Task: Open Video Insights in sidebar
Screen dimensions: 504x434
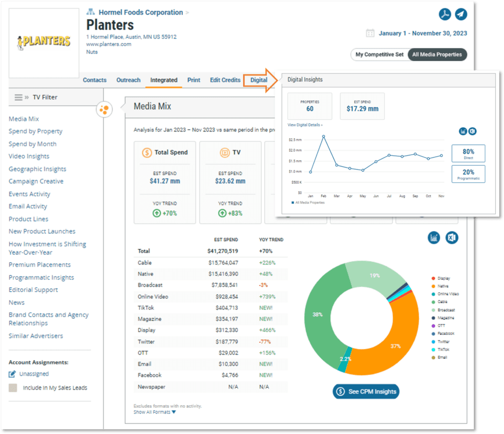Action: coord(29,156)
